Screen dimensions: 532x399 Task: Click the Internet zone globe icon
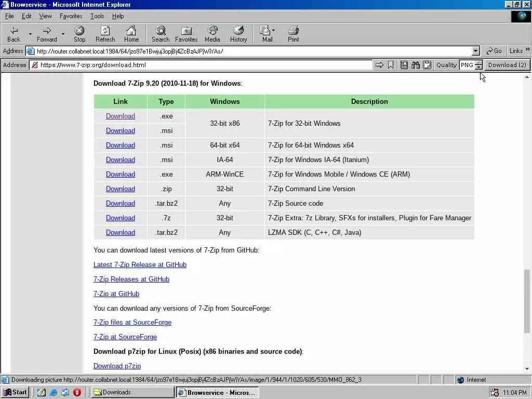click(460, 380)
